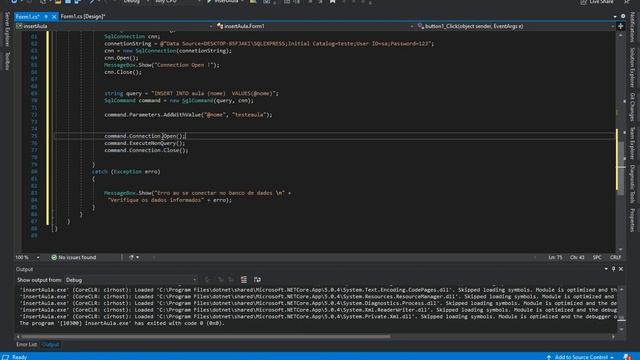640x360 pixels.
Task: Click the line command.Connection.Close();
Action: click(x=146, y=150)
